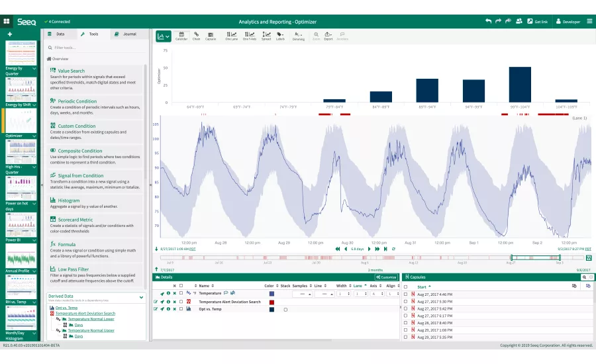Open Energy by Shift worksheet dropdown arrow
The width and height of the screenshot is (596, 364).
point(34,105)
